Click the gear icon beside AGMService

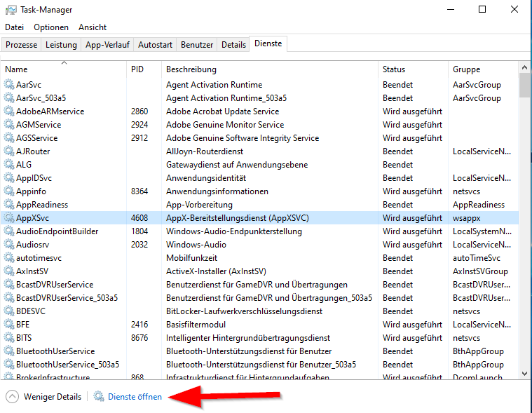pyautogui.click(x=9, y=124)
